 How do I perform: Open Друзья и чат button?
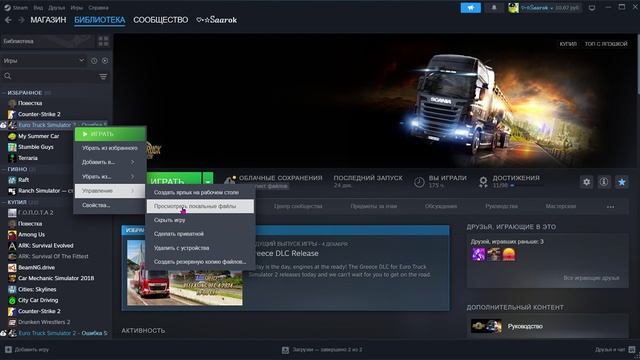(x=615, y=349)
